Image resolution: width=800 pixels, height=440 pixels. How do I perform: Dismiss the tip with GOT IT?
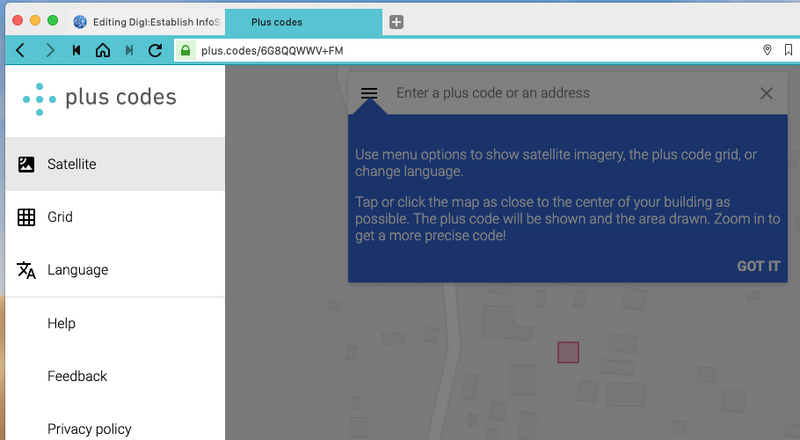(758, 266)
